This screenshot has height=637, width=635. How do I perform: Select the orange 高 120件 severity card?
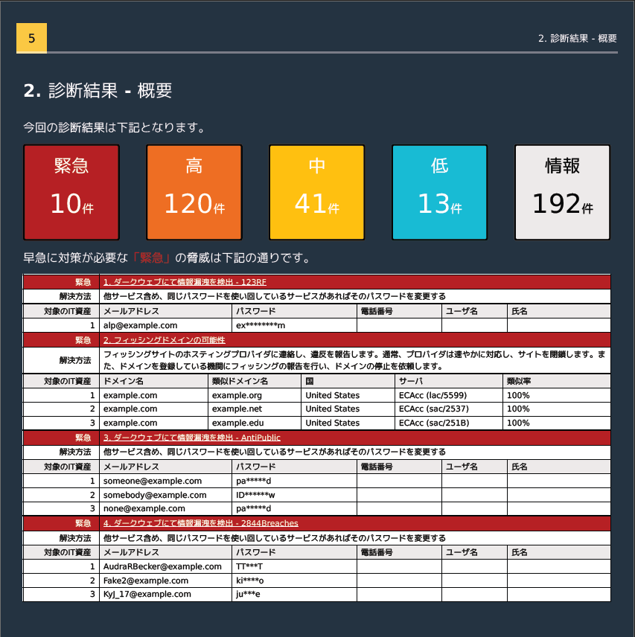(194, 192)
